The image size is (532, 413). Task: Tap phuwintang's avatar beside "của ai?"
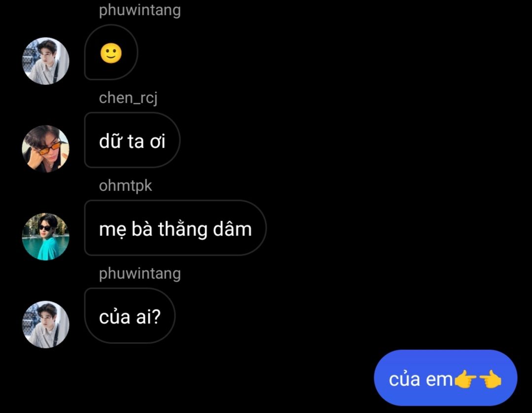coord(45,324)
